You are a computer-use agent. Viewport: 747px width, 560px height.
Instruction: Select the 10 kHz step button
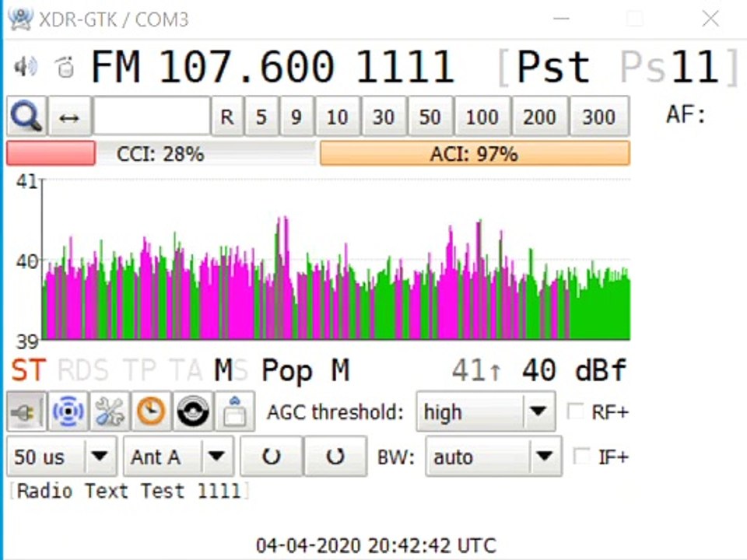pos(337,117)
